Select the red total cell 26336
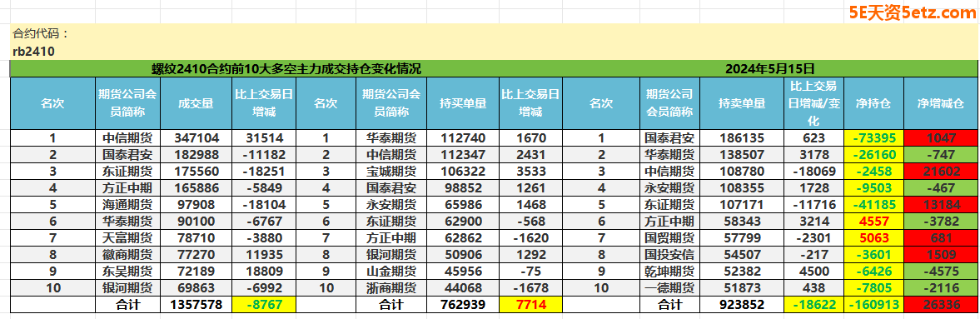 [x=940, y=305]
